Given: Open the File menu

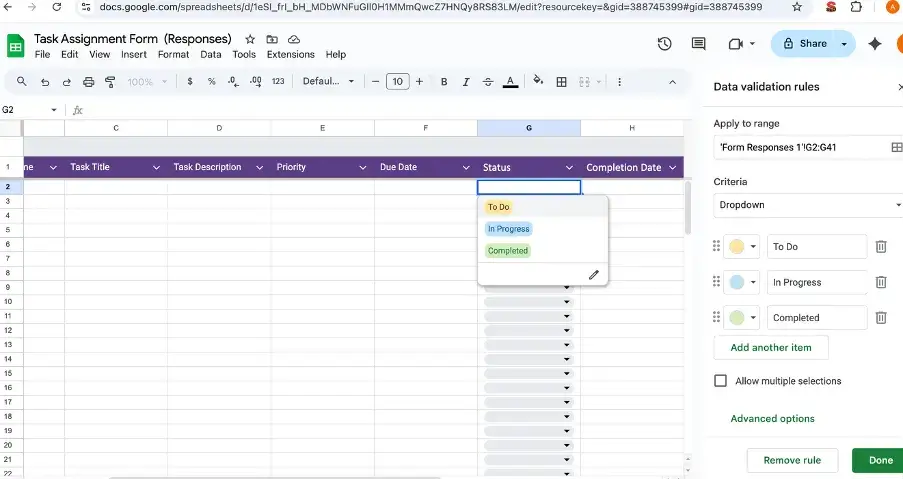Looking at the screenshot, I should point(42,54).
